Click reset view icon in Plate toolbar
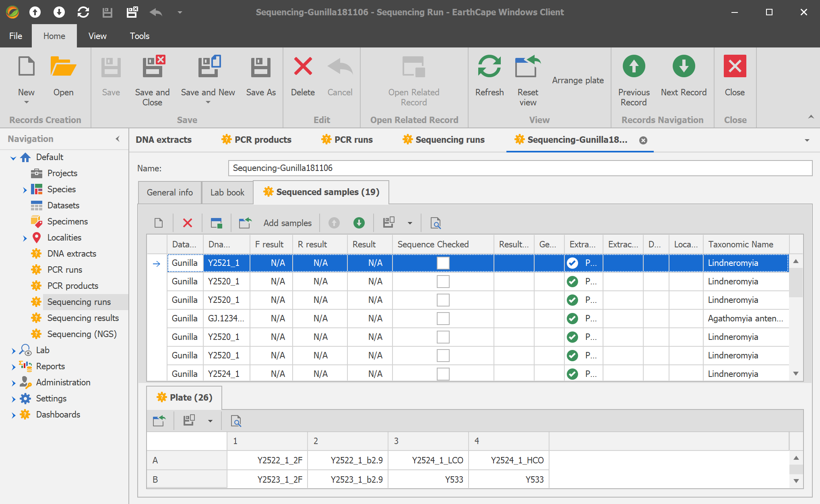 tap(159, 421)
